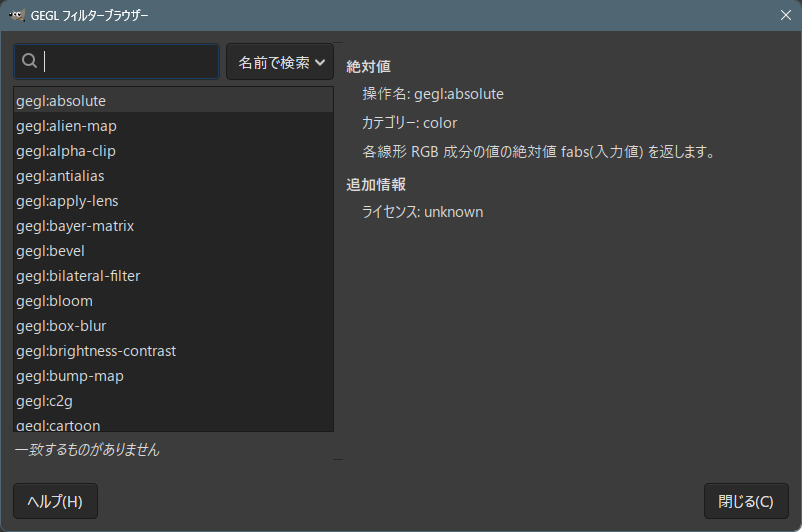The image size is (802, 532).
Task: Click the search magnifier icon
Action: click(x=29, y=62)
